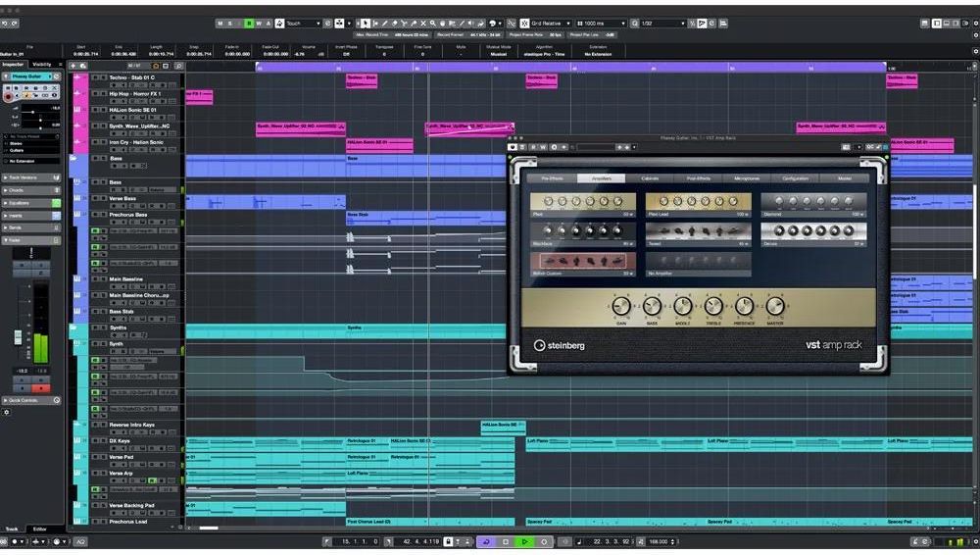
Task: Expand the Inserts inspector section
Action: pos(31,216)
